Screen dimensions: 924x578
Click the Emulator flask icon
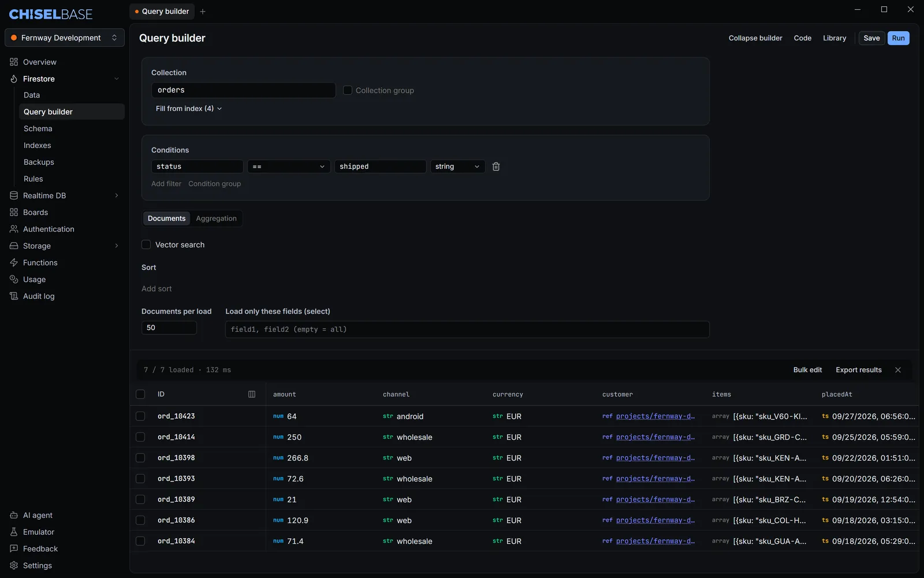[14, 532]
